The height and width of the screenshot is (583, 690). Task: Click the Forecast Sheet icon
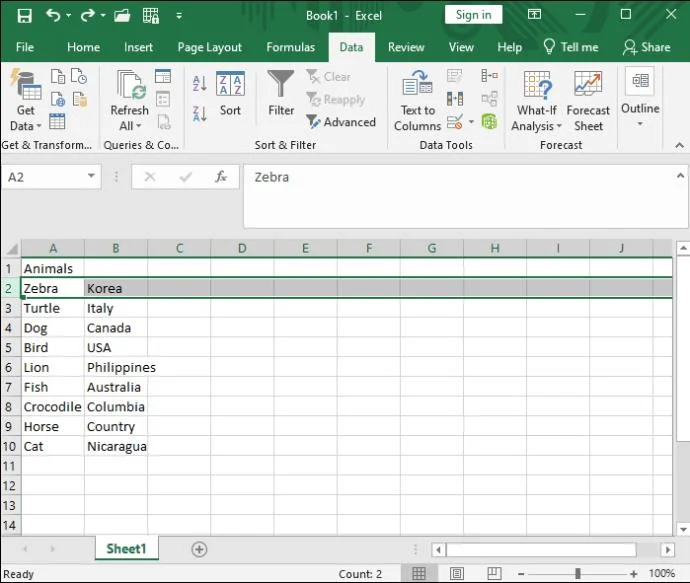coord(588,100)
